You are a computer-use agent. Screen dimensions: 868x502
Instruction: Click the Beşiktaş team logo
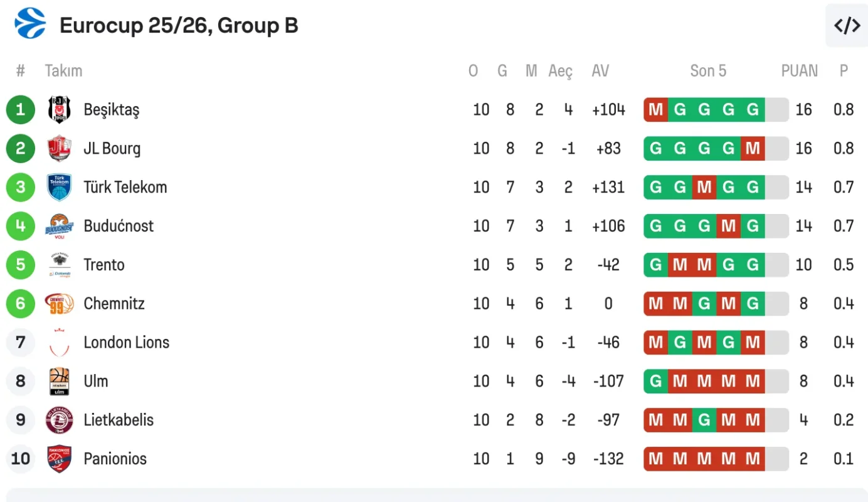[x=60, y=110]
